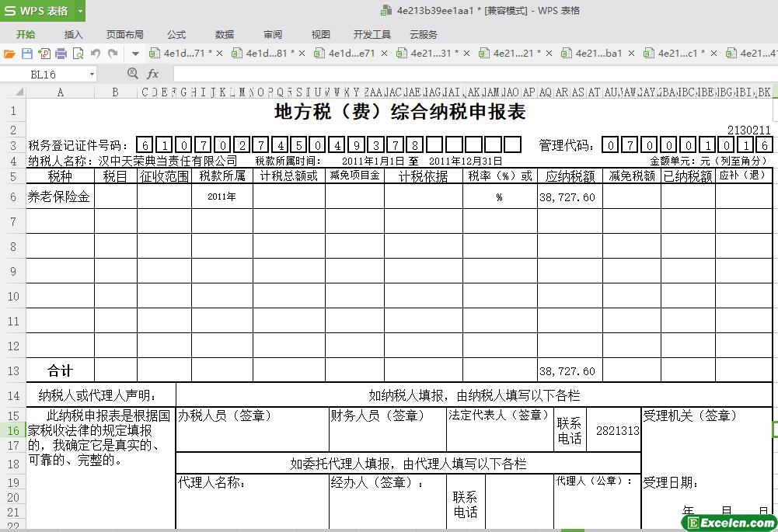Redo the last undone action

[x=113, y=54]
